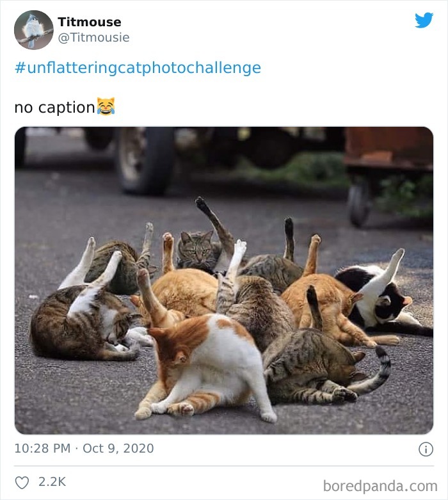Open Titmouse's profile avatar

tap(33, 29)
